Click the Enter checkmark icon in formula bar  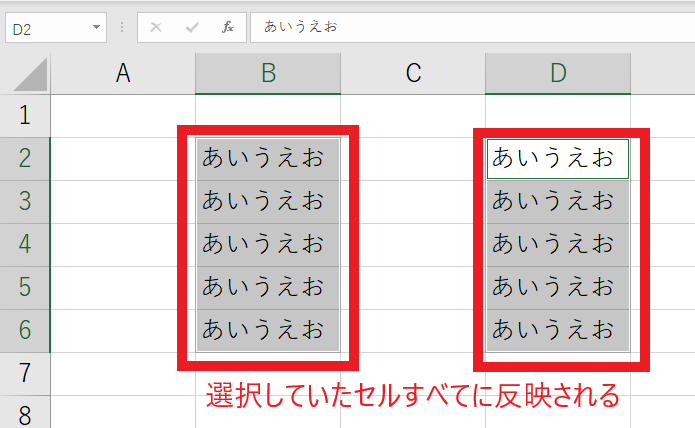click(192, 28)
